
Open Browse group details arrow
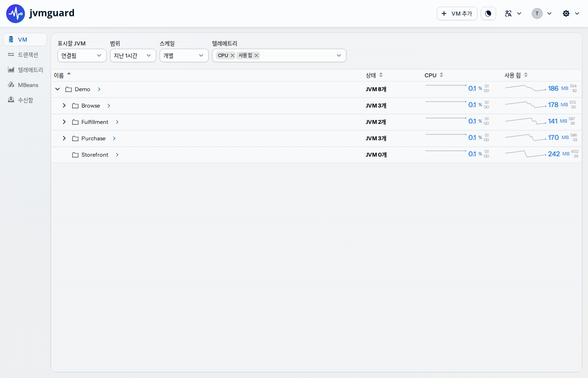109,106
